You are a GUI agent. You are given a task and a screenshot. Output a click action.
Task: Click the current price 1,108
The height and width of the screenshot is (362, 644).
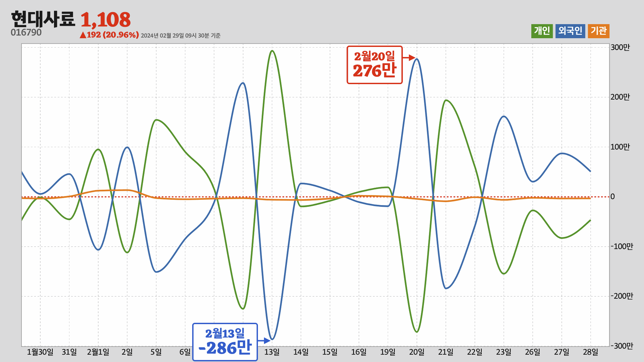[x=106, y=20]
